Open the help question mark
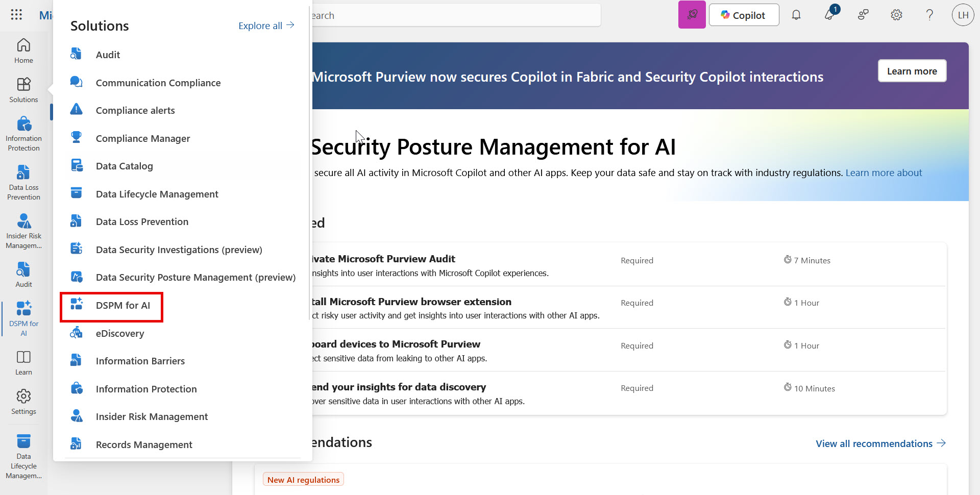 [929, 15]
